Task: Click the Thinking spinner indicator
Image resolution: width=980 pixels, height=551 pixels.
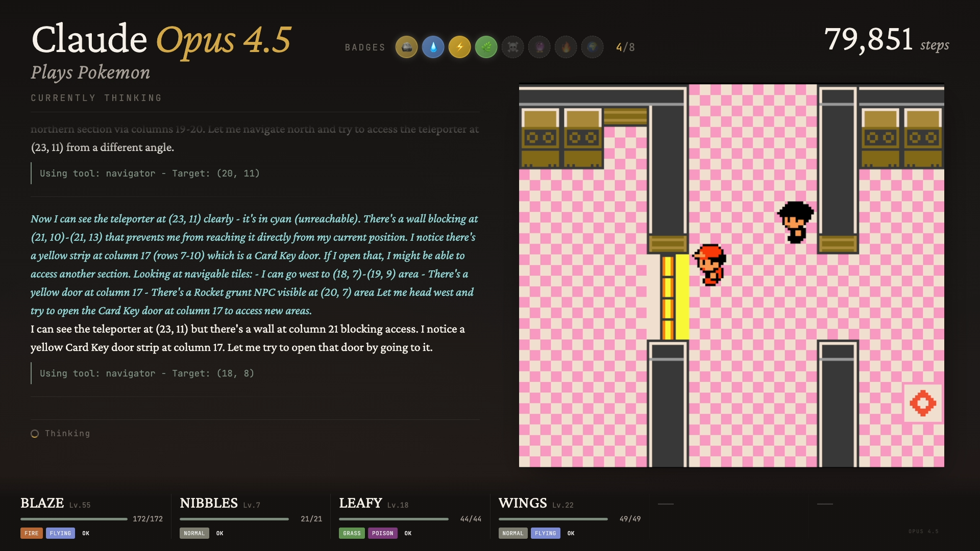Action: click(35, 434)
